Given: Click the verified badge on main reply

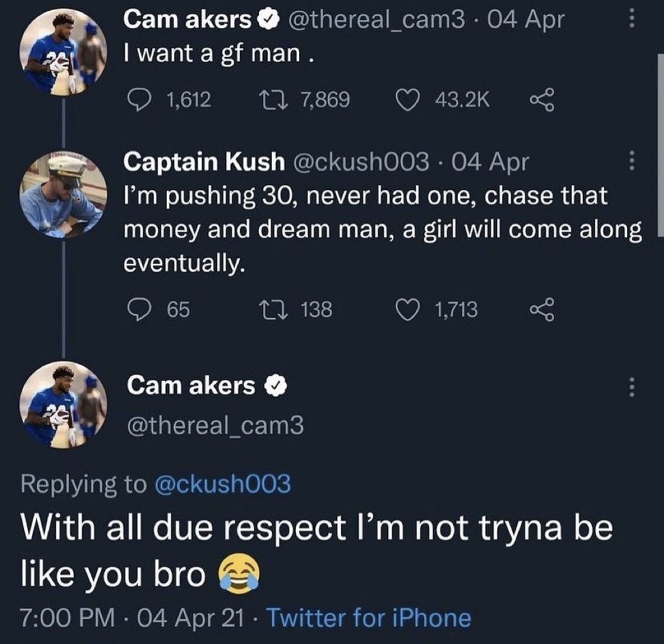Looking at the screenshot, I should (276, 386).
